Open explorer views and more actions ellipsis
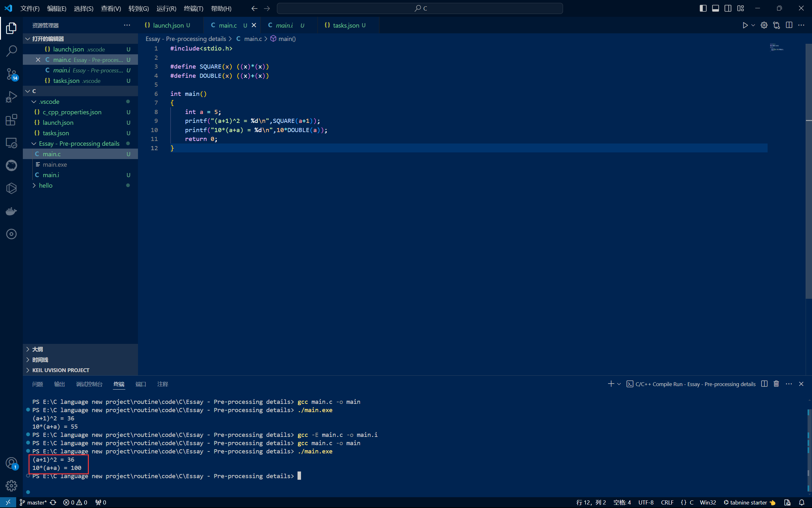The image size is (812, 508). 127,25
